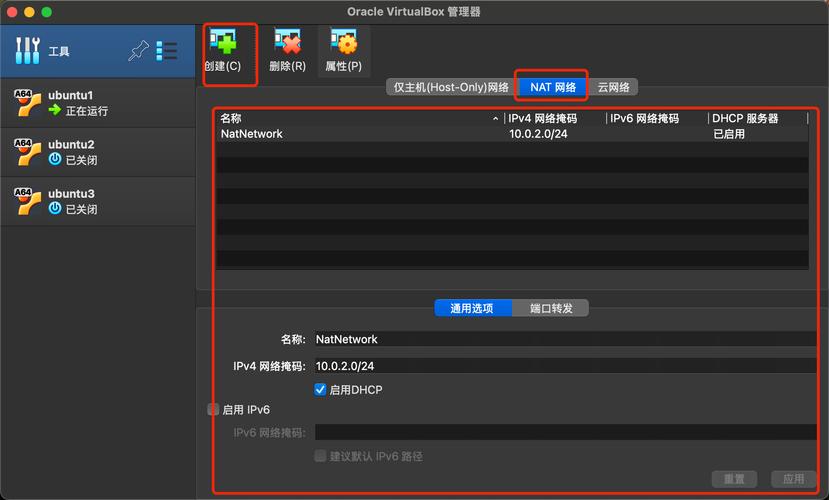Click the red close window button
The width and height of the screenshot is (829, 500).
[12, 12]
